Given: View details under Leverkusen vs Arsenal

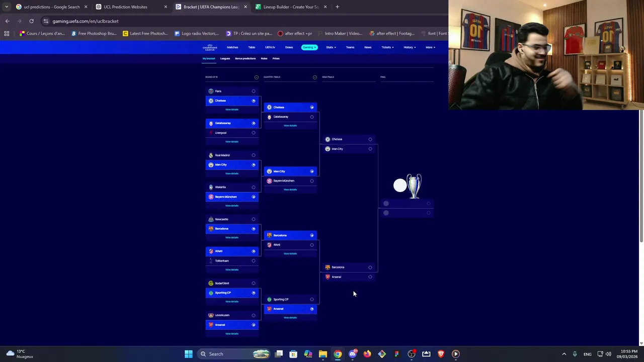Looking at the screenshot, I should [232, 334].
